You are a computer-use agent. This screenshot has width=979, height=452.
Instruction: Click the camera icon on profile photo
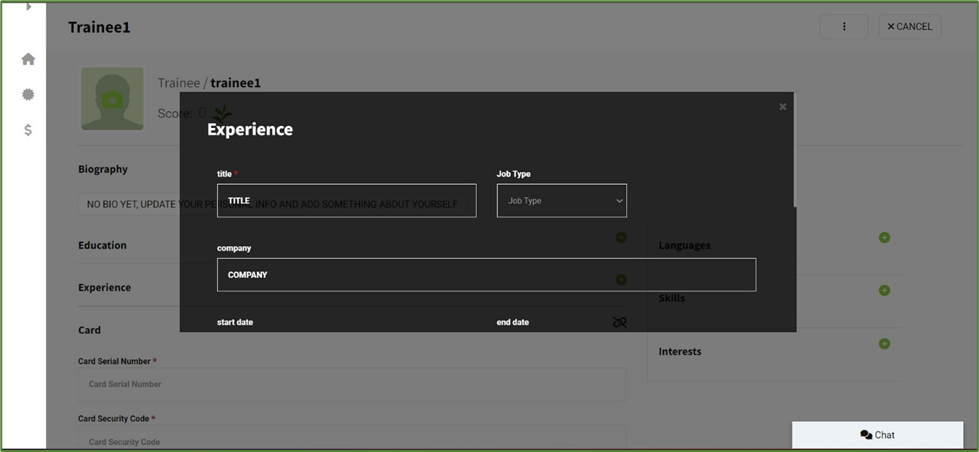(x=112, y=99)
